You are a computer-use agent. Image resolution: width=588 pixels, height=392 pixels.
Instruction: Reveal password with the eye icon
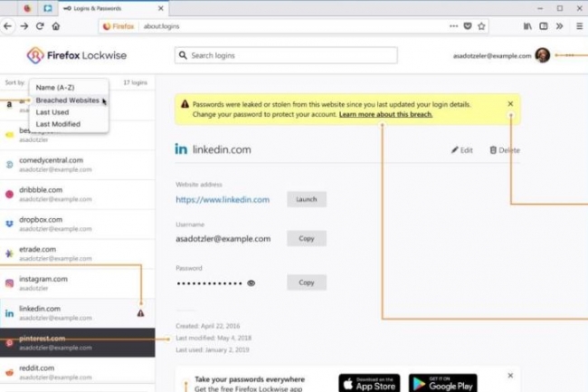tap(251, 283)
